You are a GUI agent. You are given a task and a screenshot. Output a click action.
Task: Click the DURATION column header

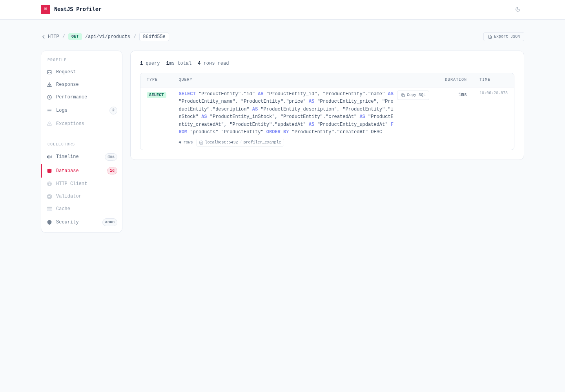[456, 80]
